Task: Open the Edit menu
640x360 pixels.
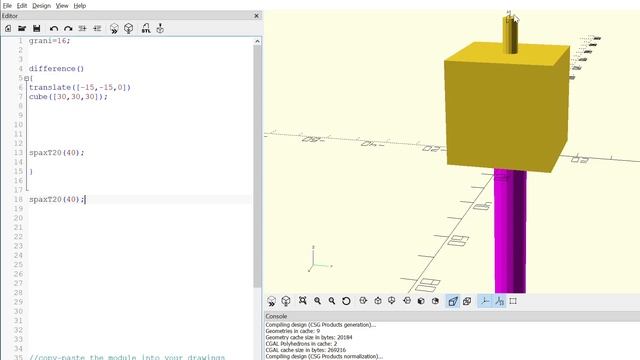Action: tap(22, 6)
